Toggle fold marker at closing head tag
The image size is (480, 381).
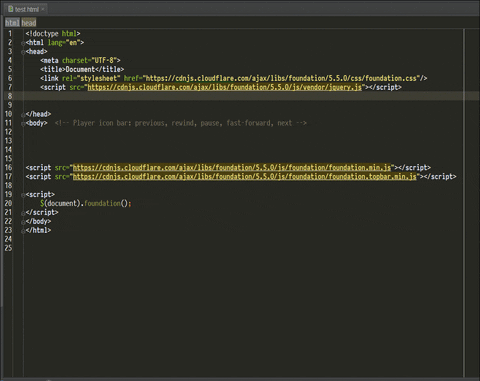23,115
